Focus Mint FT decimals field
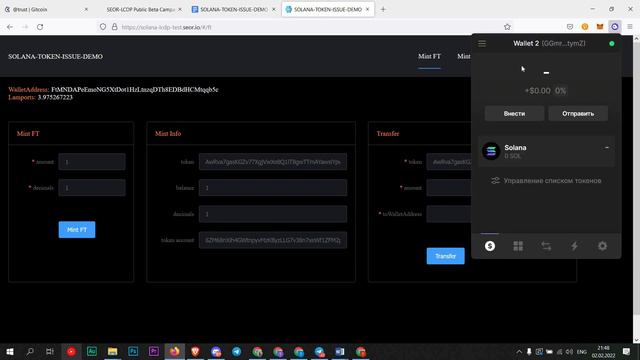 click(92, 188)
